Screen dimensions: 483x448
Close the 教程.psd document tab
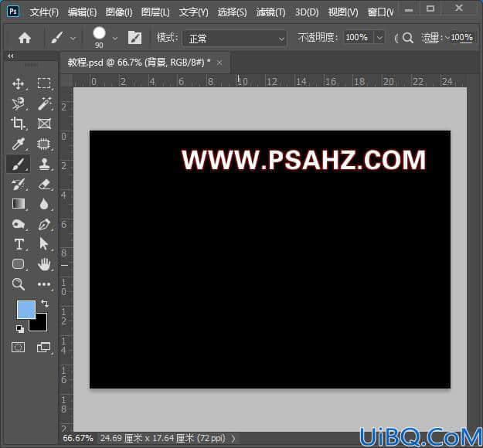coord(219,63)
